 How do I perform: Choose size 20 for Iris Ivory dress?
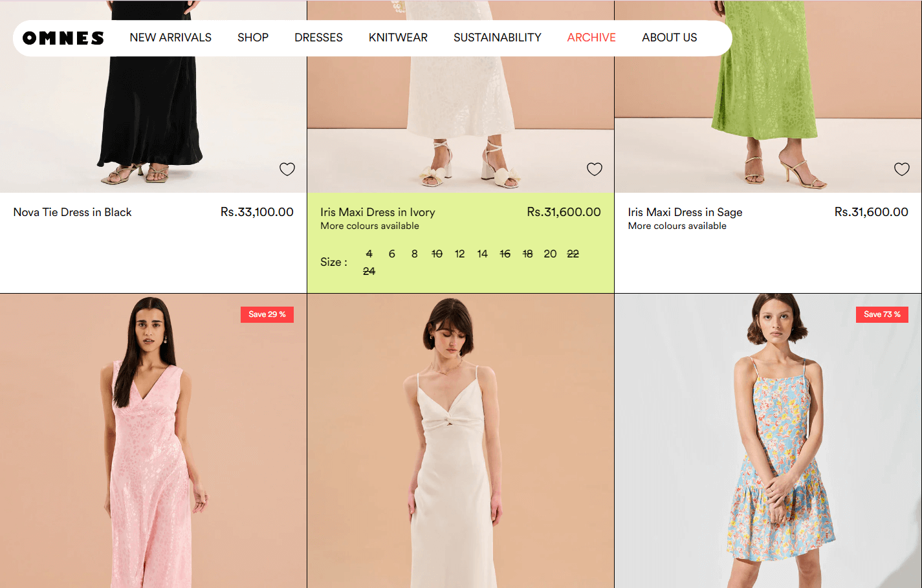coord(550,254)
